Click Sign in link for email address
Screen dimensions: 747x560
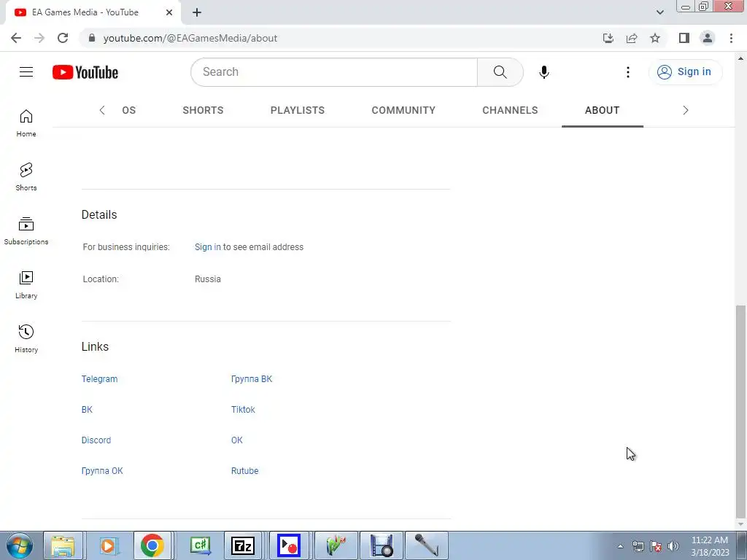tap(207, 247)
